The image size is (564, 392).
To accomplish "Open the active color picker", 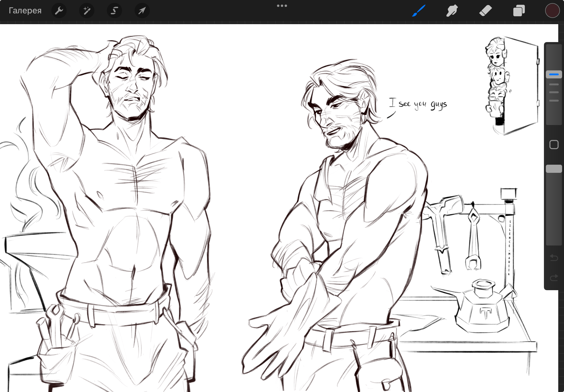I will 553,11.
